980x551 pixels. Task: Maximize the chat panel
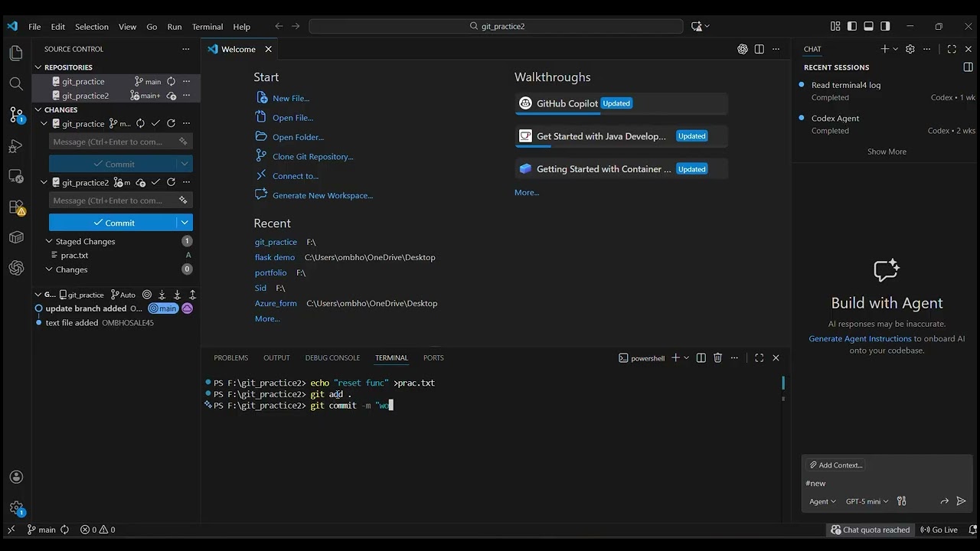(952, 49)
